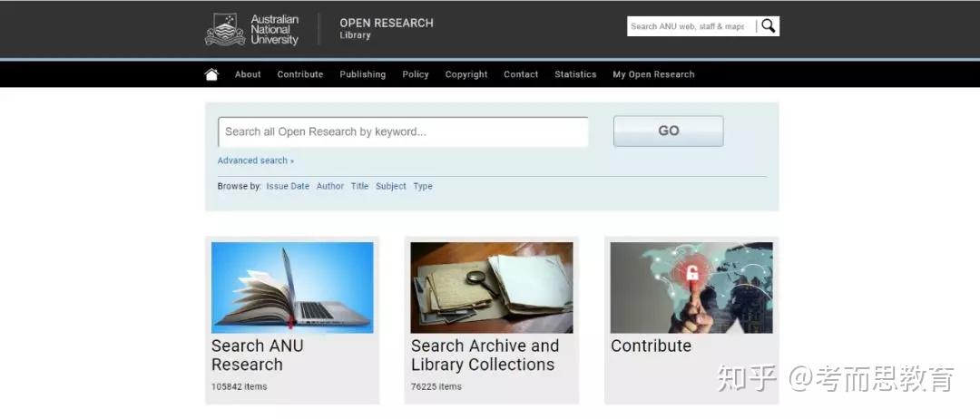Click the red padlock world map thumbnail
The width and height of the screenshot is (980, 419).
pos(691,287)
